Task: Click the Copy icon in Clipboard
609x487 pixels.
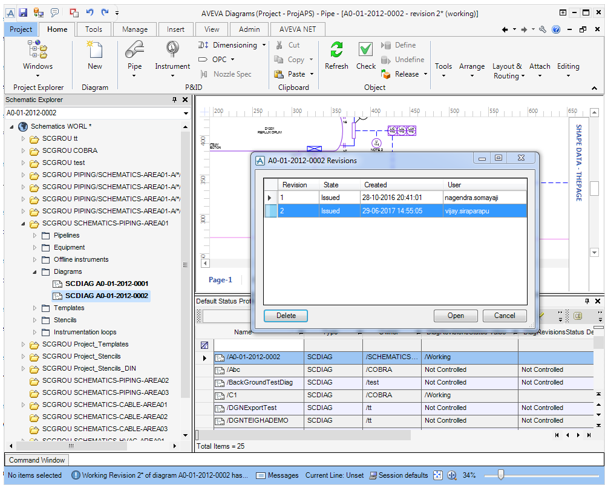Action: pyautogui.click(x=278, y=59)
